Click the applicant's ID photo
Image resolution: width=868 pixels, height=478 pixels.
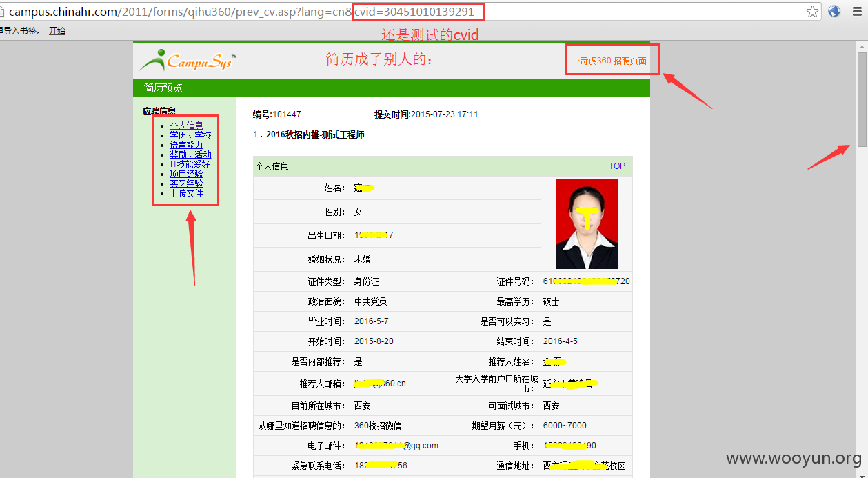587,223
